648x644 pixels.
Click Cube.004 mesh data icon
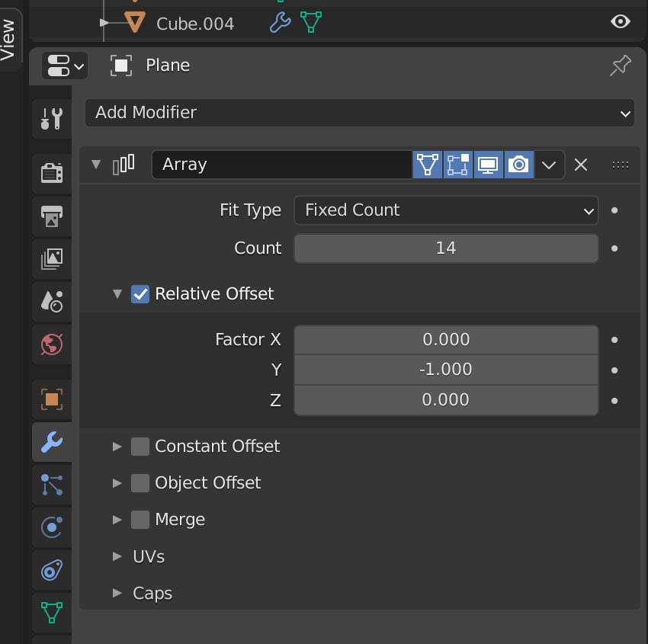pyautogui.click(x=311, y=22)
